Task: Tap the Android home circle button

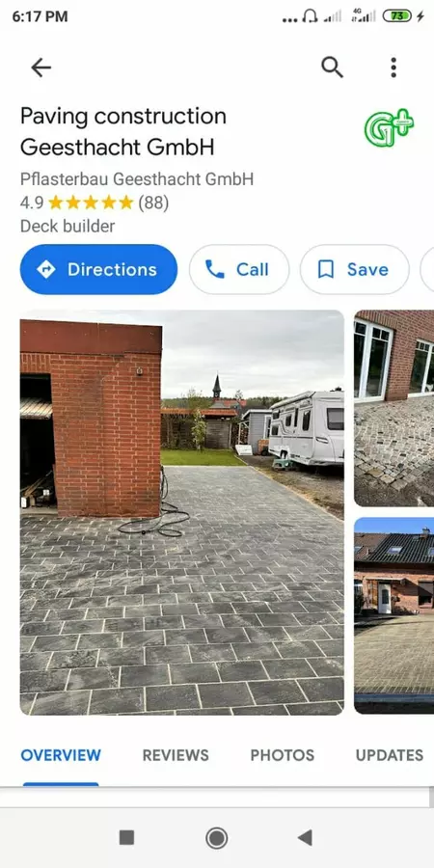Action: click(x=216, y=837)
